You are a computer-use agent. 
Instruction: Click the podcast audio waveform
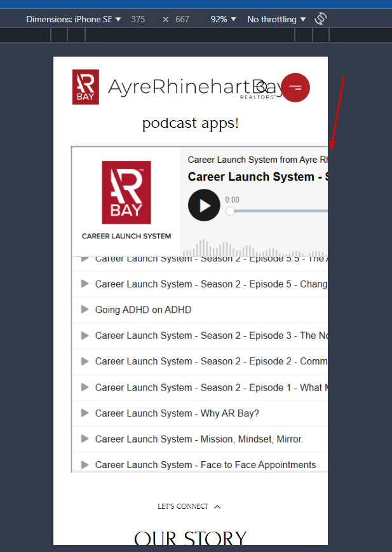click(255, 248)
